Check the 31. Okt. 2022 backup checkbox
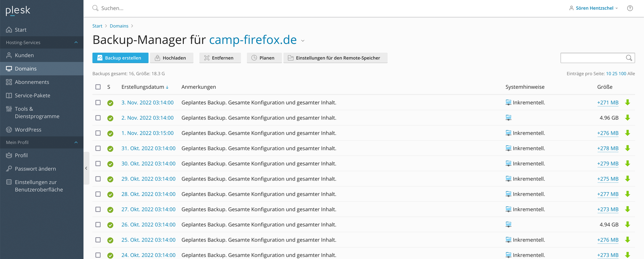The width and height of the screenshot is (644, 259). click(98, 148)
